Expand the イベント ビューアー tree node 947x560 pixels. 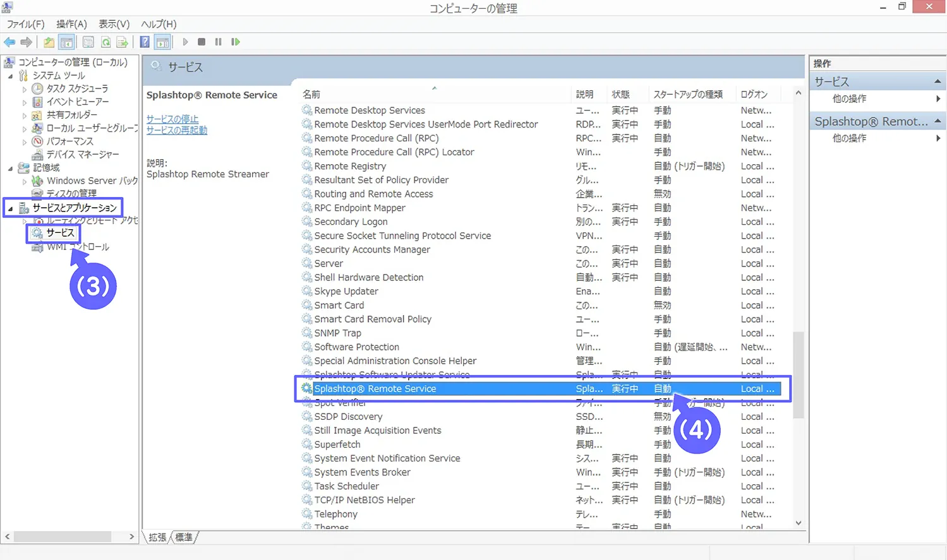pyautogui.click(x=25, y=102)
